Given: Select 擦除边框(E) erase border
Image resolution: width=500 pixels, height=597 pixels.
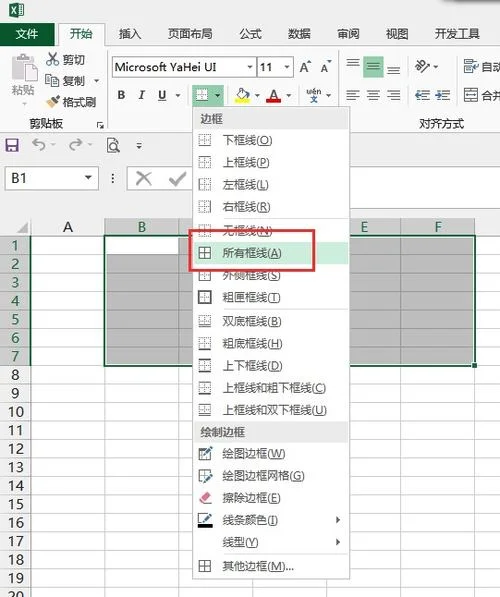Looking at the screenshot, I should tap(271, 498).
